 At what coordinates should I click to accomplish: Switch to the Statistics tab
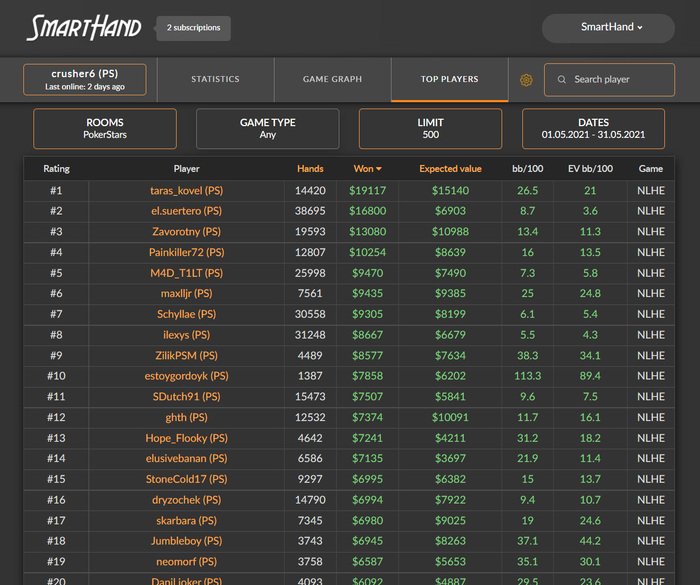215,80
